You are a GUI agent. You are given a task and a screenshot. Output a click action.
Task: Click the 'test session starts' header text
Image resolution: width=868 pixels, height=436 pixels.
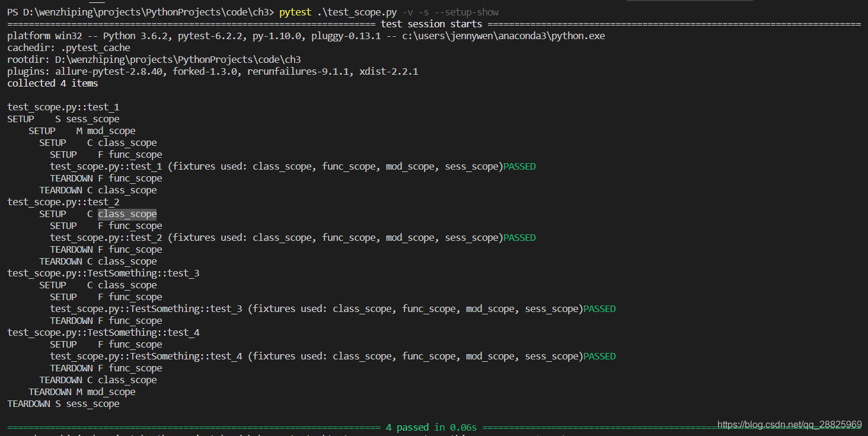[x=432, y=24]
